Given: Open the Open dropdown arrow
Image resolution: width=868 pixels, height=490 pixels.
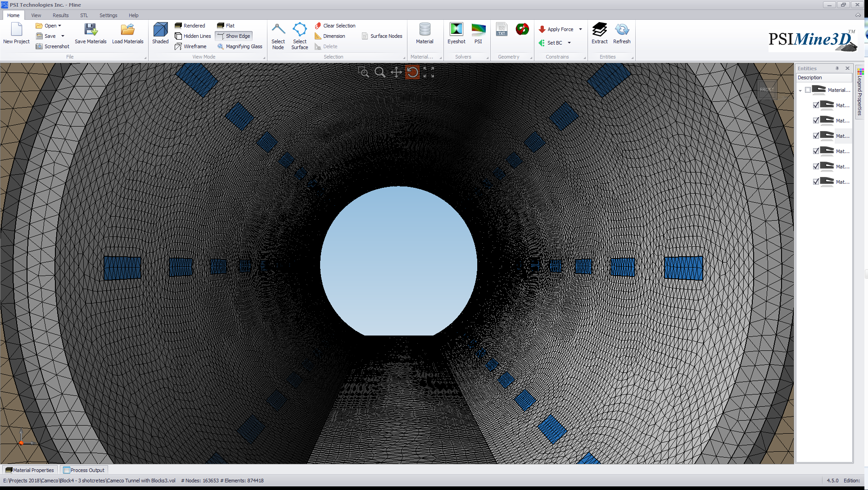Looking at the screenshot, I should [59, 26].
